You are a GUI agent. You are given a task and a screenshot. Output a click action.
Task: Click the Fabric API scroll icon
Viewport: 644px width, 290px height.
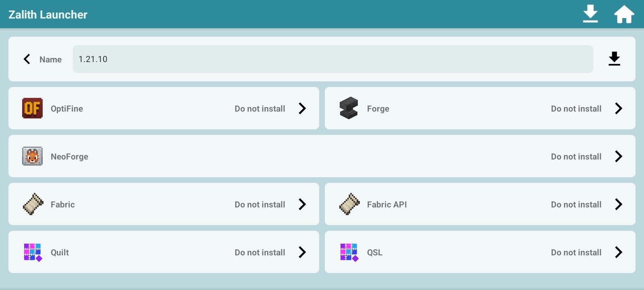coord(349,204)
